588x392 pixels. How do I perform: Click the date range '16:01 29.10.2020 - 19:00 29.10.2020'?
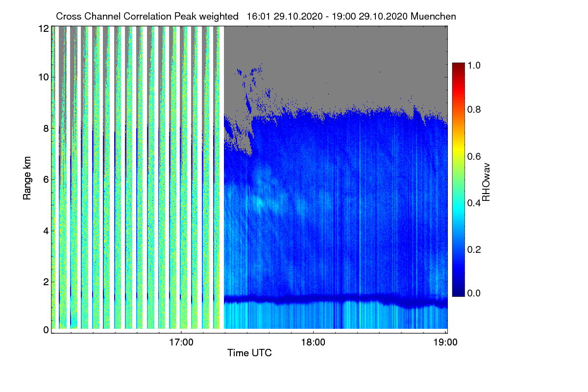327,16
